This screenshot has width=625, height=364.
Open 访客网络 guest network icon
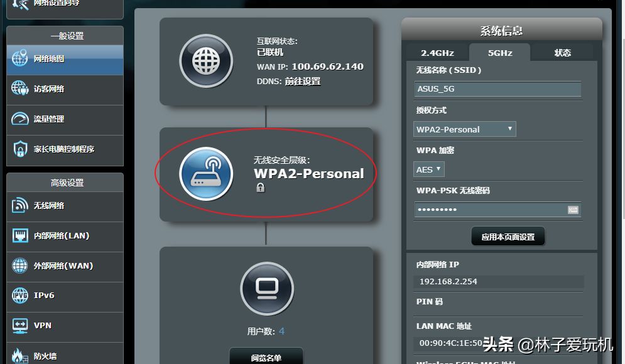tap(19, 88)
